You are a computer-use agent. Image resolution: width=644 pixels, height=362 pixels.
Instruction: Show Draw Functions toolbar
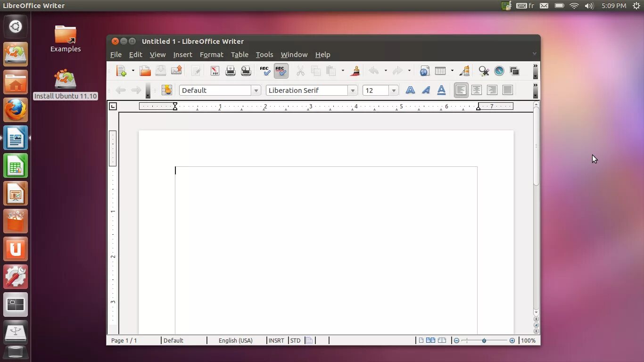click(465, 71)
